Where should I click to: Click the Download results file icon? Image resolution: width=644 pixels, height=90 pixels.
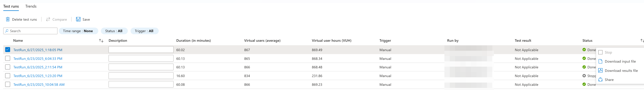(x=600, y=71)
